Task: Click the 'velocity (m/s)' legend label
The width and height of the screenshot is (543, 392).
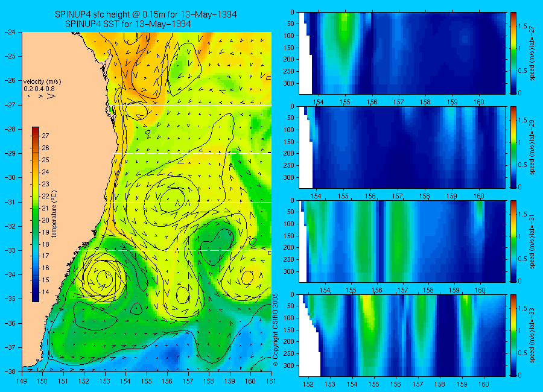Action: coord(42,82)
